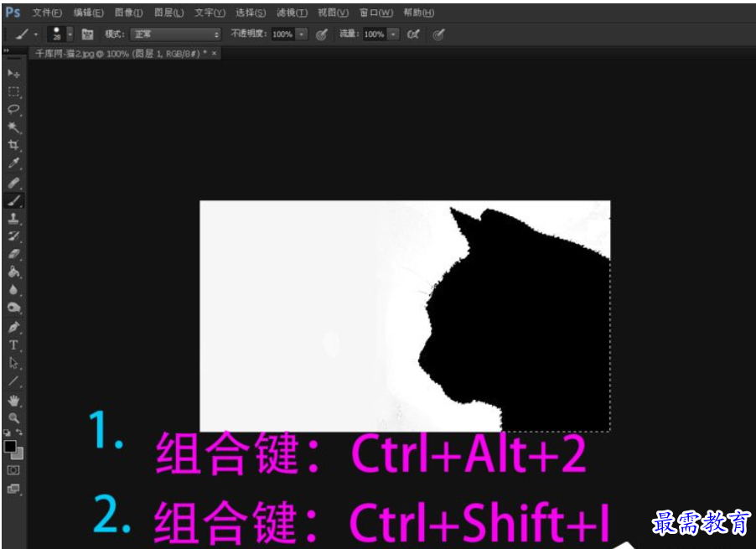756x549 pixels.
Task: Change the screen mode
Action: 13,489
